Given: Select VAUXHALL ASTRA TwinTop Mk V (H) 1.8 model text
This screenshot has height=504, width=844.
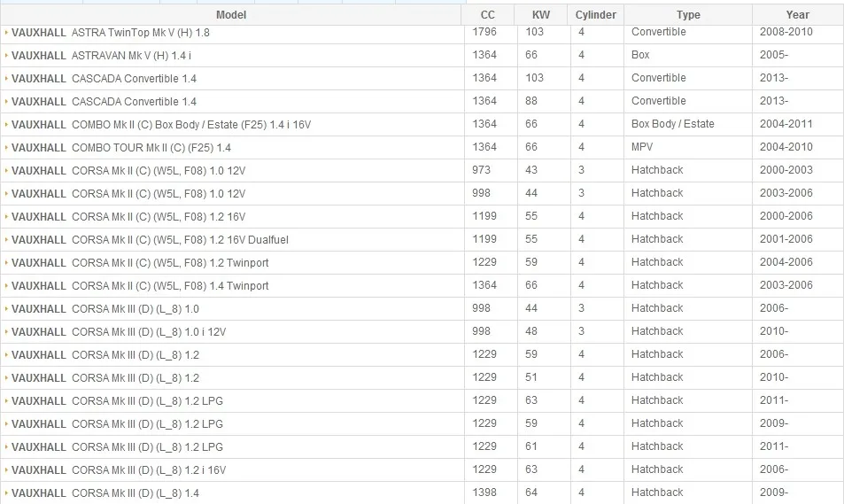Looking at the screenshot, I should (x=111, y=33).
